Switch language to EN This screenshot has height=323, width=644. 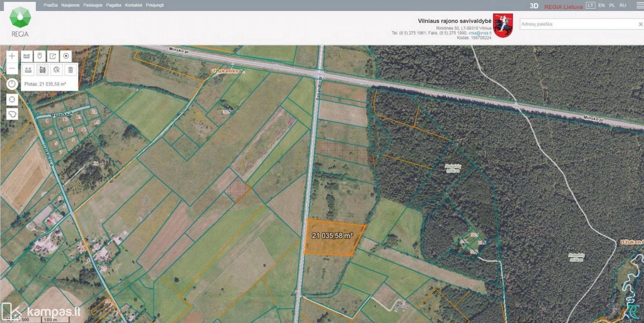click(x=601, y=5)
